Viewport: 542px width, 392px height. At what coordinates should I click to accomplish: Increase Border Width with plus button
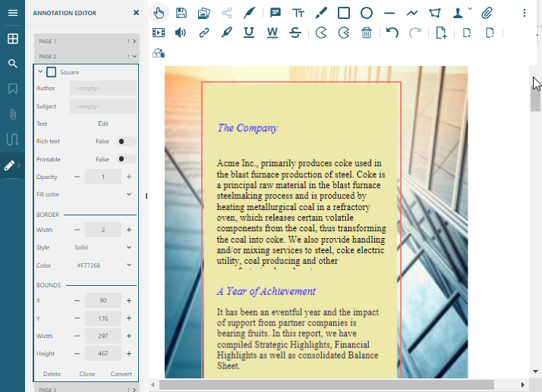[x=129, y=230]
